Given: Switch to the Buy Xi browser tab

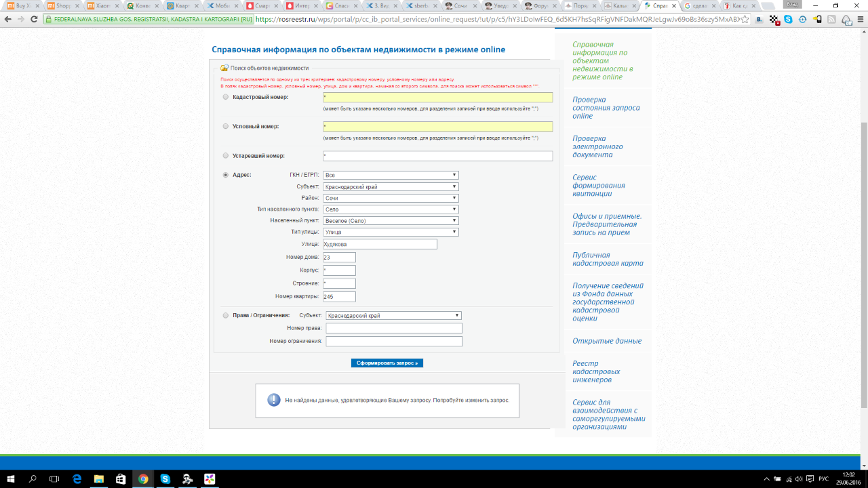Looking at the screenshot, I should coord(20,5).
